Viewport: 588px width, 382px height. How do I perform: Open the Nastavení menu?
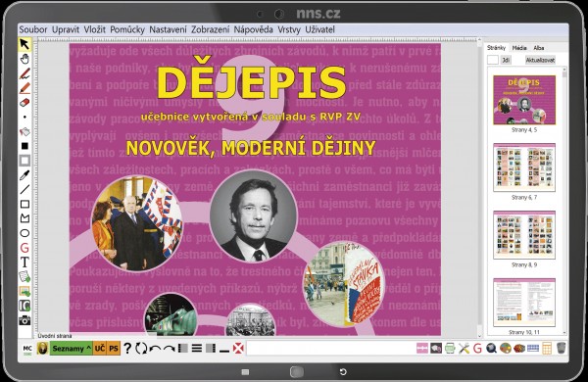click(168, 29)
